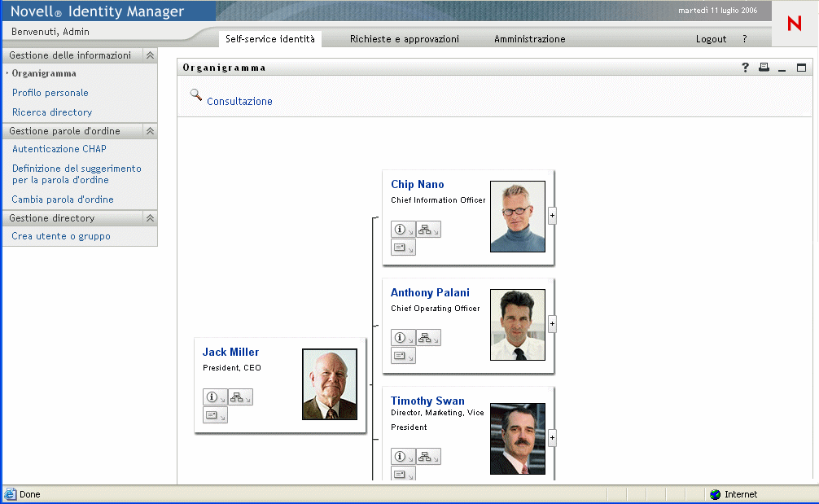The width and height of the screenshot is (819, 504).
Task: Click the Internet zone globe icon in status bar
Action: (x=715, y=494)
